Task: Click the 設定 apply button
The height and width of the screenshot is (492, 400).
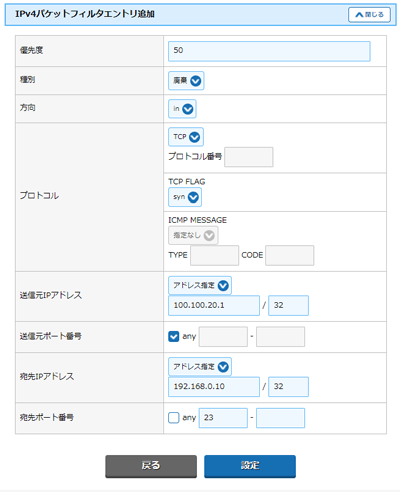Action: point(250,466)
